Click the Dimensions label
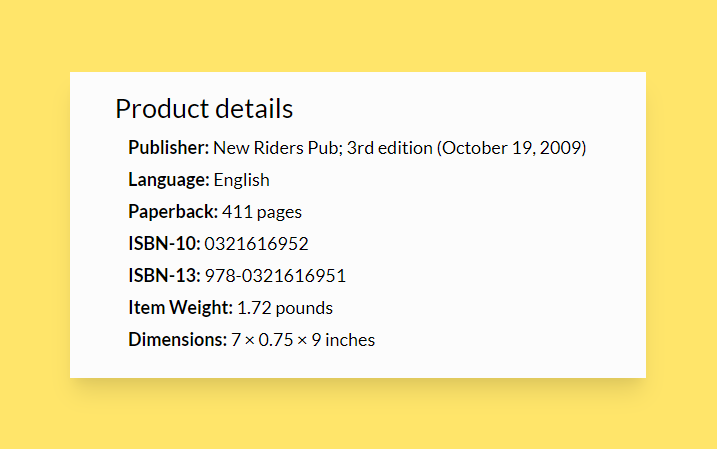The image size is (717, 449). 177,340
